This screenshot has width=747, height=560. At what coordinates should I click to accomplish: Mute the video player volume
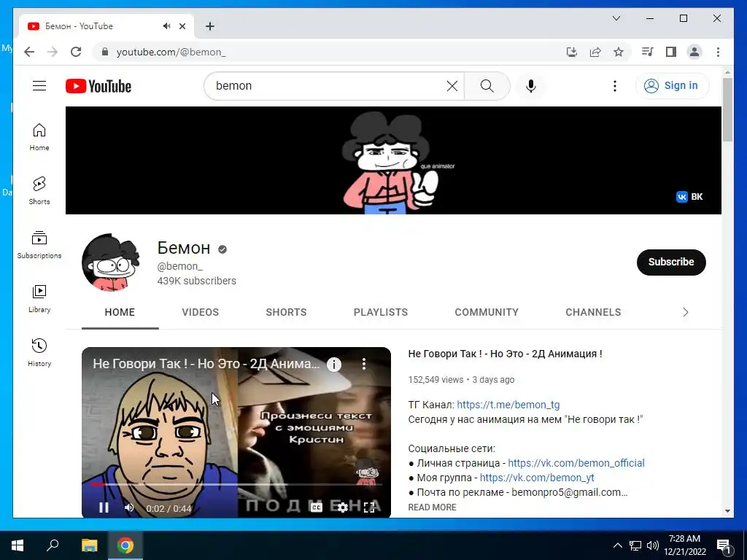(x=129, y=508)
